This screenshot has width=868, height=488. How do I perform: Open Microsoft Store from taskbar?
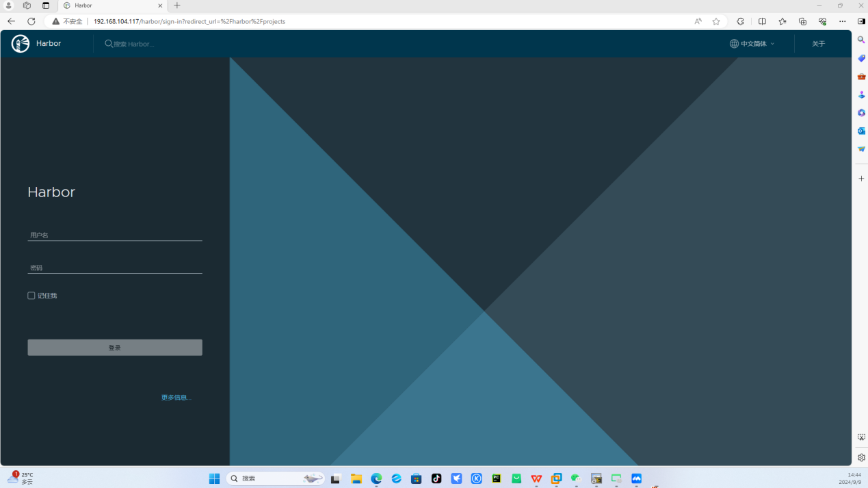(416, 478)
